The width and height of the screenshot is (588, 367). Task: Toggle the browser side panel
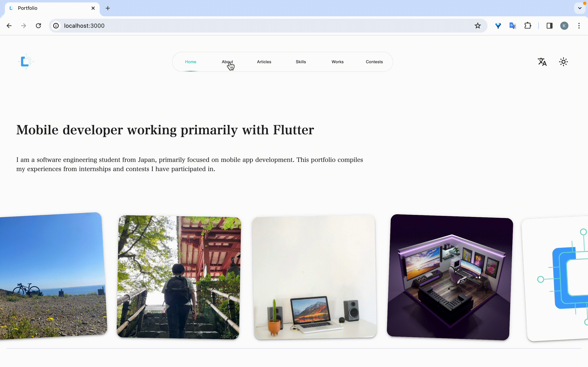click(x=549, y=26)
